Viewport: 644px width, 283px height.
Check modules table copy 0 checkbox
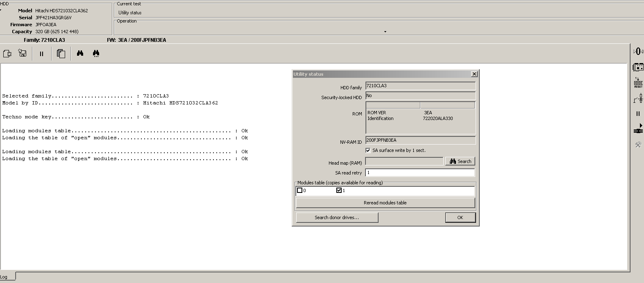pos(299,190)
